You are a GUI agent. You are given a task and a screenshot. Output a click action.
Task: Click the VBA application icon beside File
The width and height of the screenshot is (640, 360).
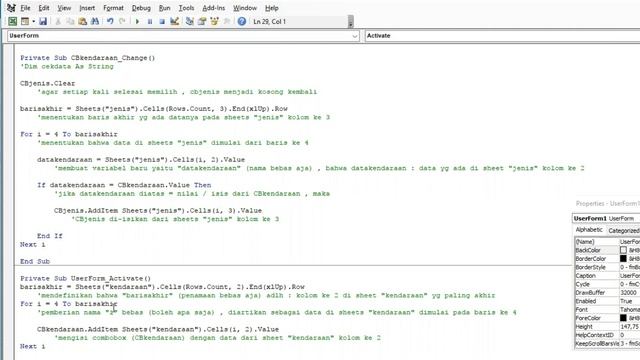(x=11, y=8)
